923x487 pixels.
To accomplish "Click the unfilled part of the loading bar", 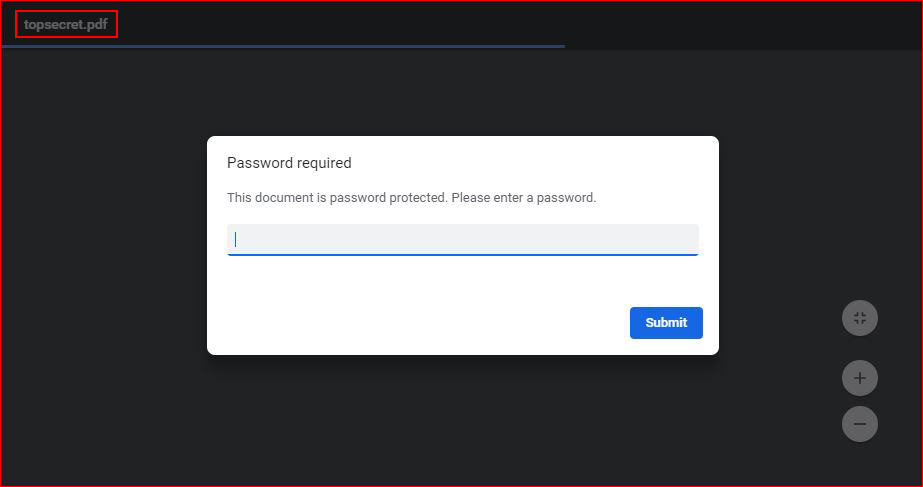I will click(x=743, y=46).
